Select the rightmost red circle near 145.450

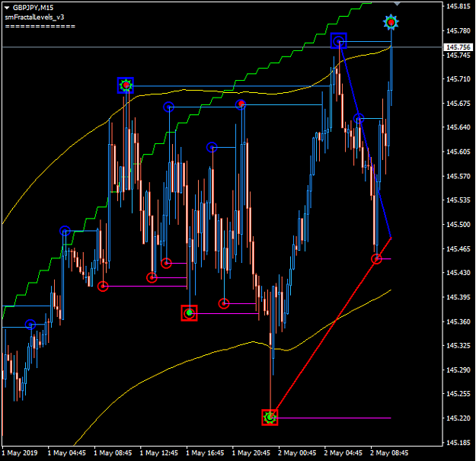click(x=376, y=259)
